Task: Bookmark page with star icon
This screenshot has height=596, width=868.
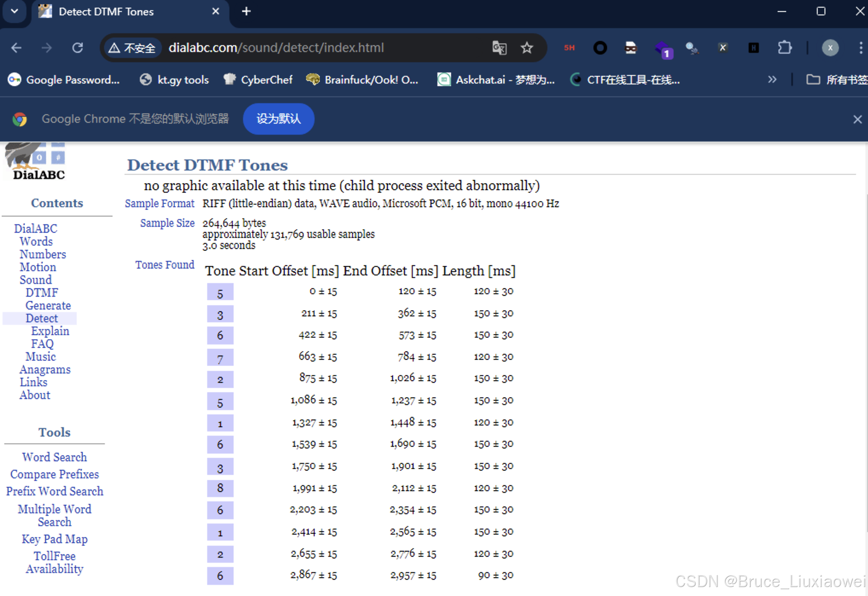Action: coord(527,48)
